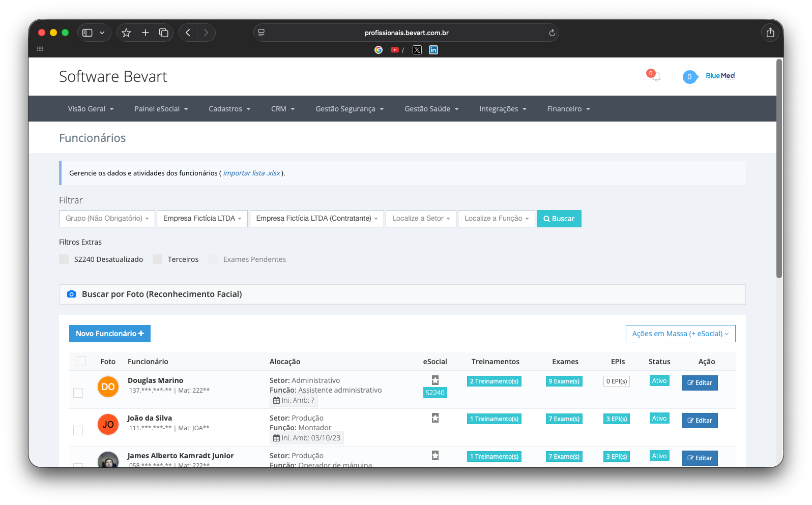
Task: Click the camera icon for facial recognition search
Action: pyautogui.click(x=72, y=294)
